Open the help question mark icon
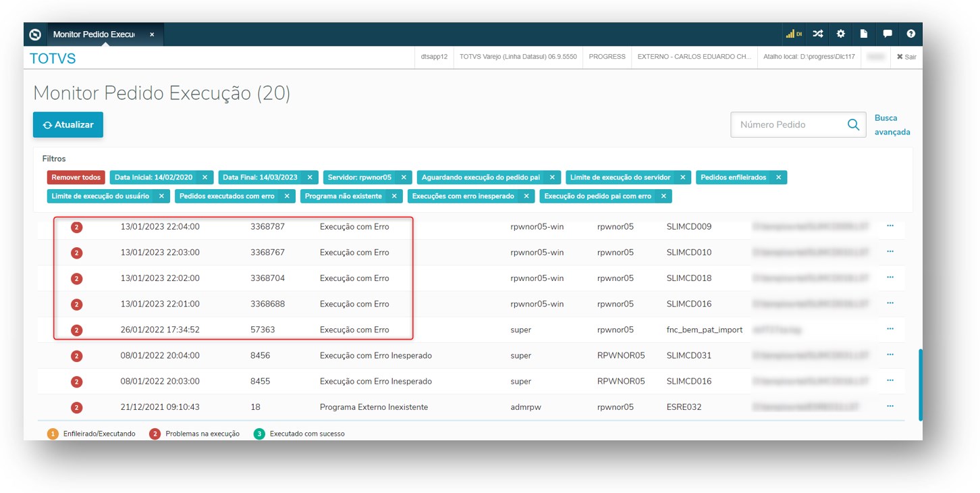The height and width of the screenshot is (493, 980). click(x=910, y=34)
